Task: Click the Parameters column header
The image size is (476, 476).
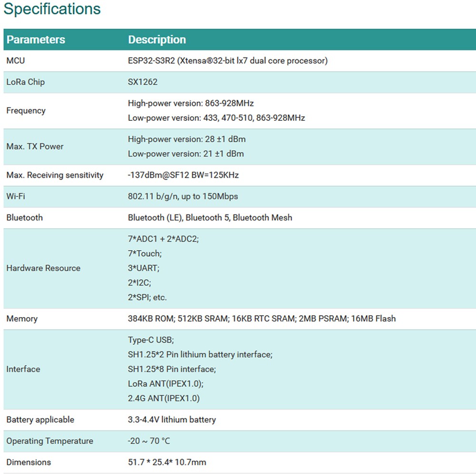Action: pos(36,39)
